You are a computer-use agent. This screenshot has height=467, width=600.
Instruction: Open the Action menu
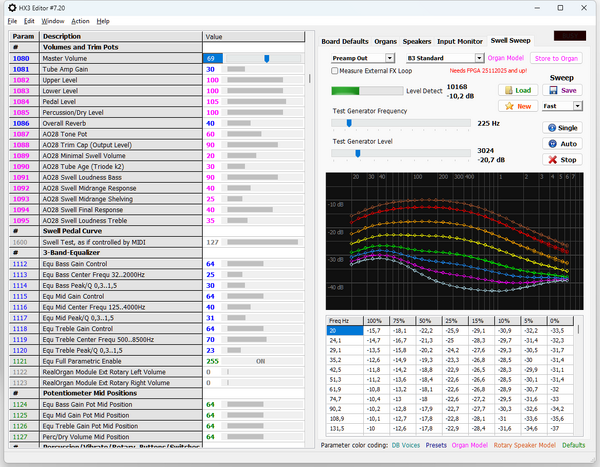coord(80,21)
